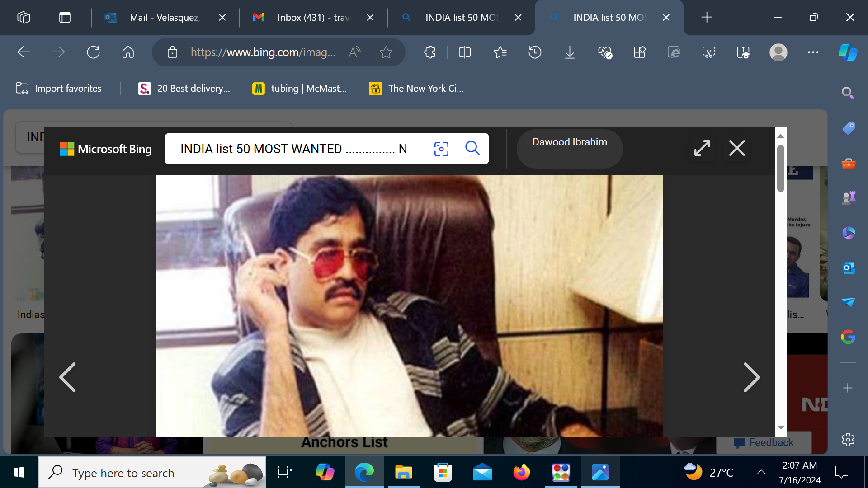Click Import favorites bookmark

click(x=59, y=89)
